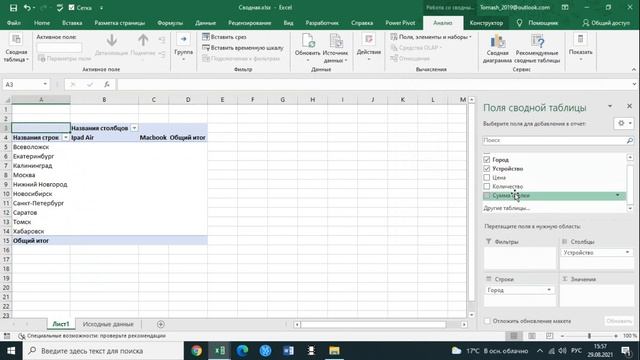640x360 pixels.
Task: Toggle the Сетка checkbox in quick access
Action: 72,8
